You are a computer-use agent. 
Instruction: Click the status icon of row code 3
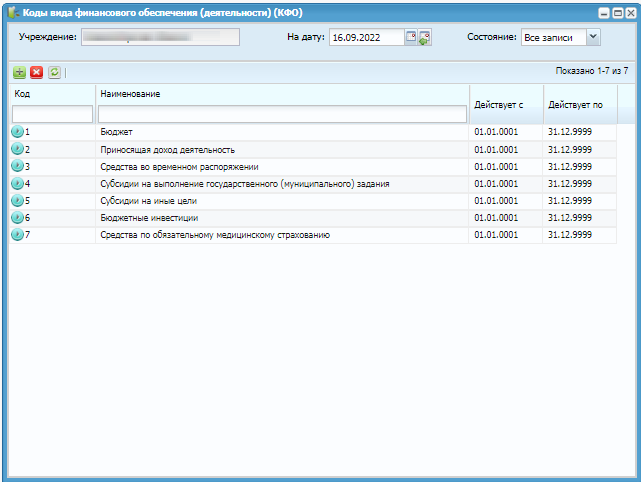tap(17, 166)
